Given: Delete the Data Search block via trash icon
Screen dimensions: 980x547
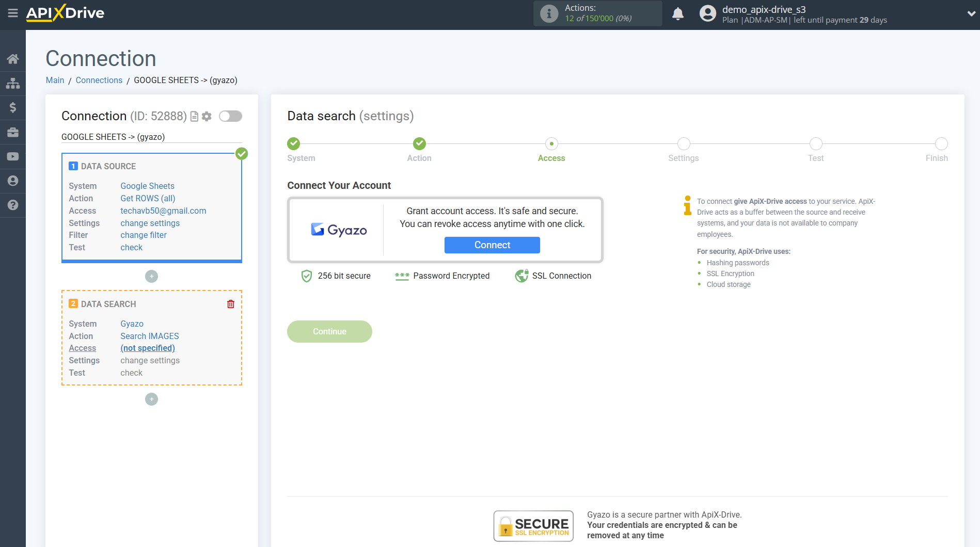Looking at the screenshot, I should click(230, 303).
